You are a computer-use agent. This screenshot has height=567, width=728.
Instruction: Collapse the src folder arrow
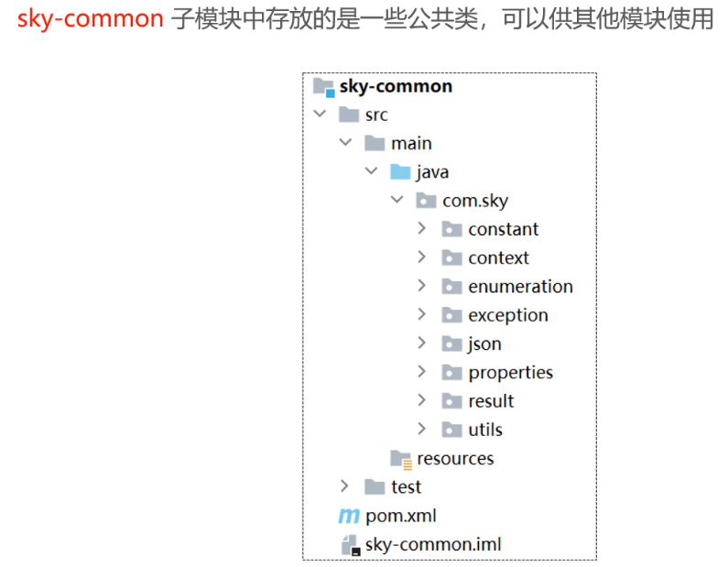[319, 114]
